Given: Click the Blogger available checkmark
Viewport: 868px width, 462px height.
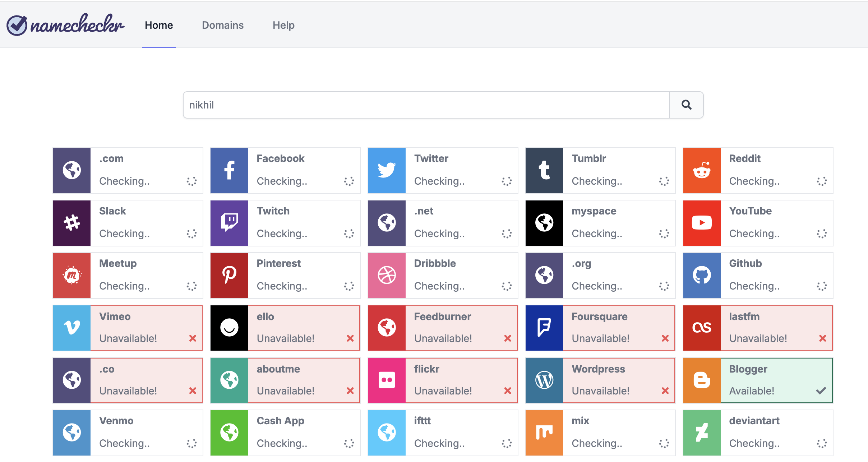Looking at the screenshot, I should [x=821, y=391].
